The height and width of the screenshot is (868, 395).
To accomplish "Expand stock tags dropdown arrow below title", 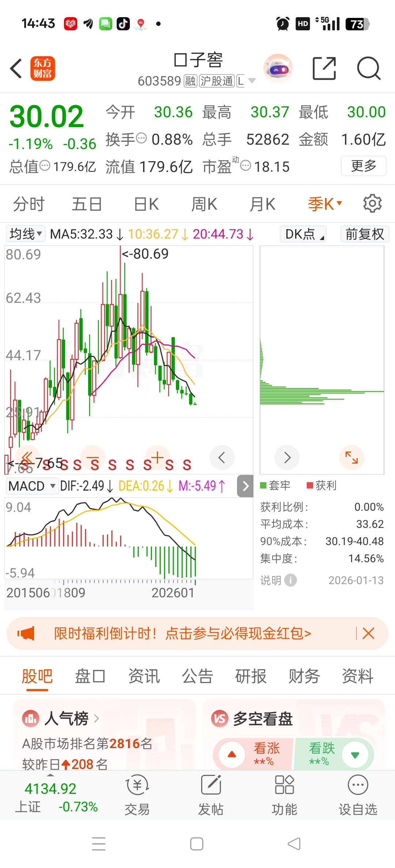I will click(x=252, y=81).
